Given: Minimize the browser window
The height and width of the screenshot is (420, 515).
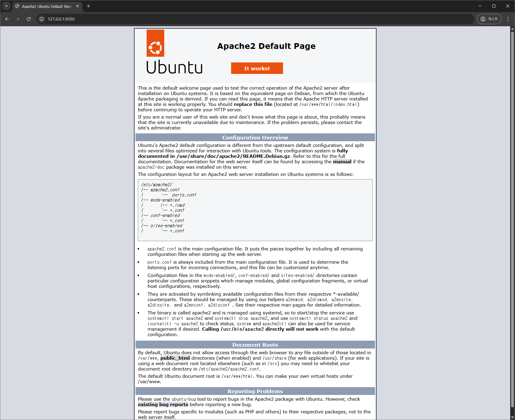Looking at the screenshot, I should (x=480, y=6).
